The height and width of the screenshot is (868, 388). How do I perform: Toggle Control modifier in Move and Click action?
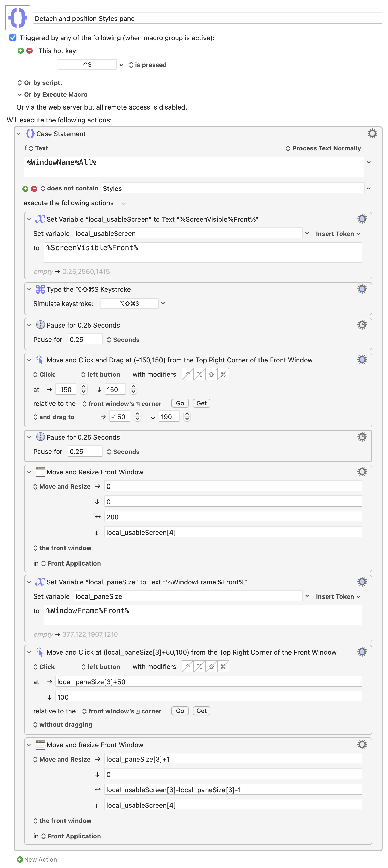tap(188, 666)
